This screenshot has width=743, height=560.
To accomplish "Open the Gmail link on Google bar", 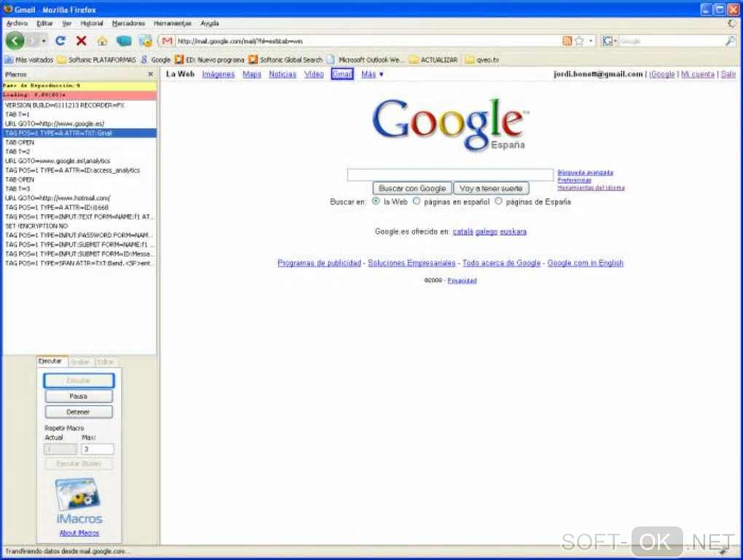I will 342,74.
